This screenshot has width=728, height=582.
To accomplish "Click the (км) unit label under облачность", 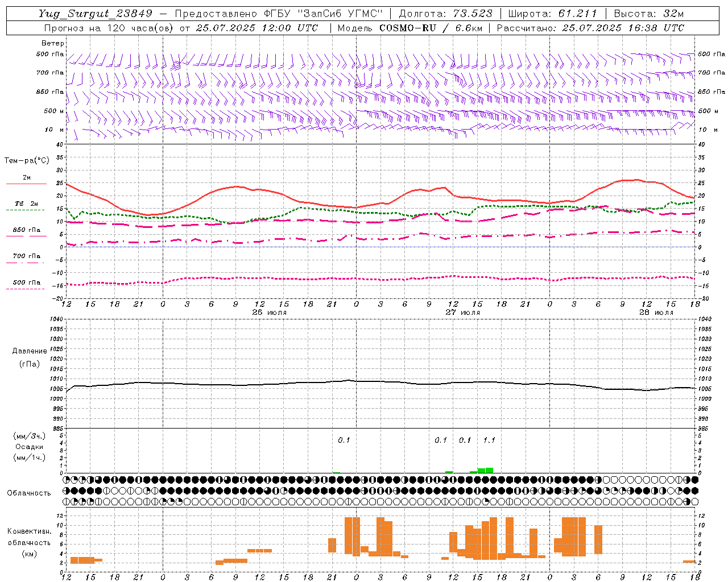I will (x=29, y=554).
